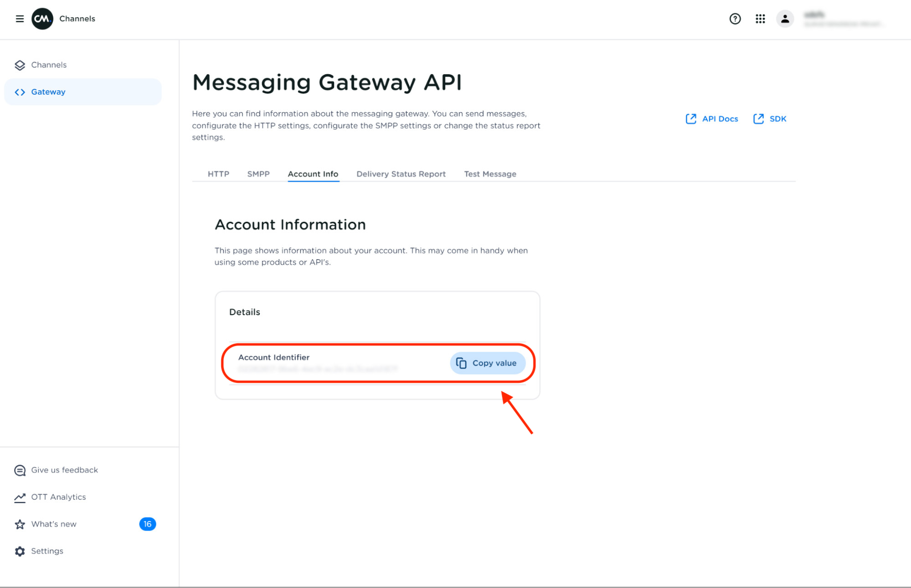Click the user profile avatar
The height and width of the screenshot is (588, 911).
pyautogui.click(x=785, y=19)
